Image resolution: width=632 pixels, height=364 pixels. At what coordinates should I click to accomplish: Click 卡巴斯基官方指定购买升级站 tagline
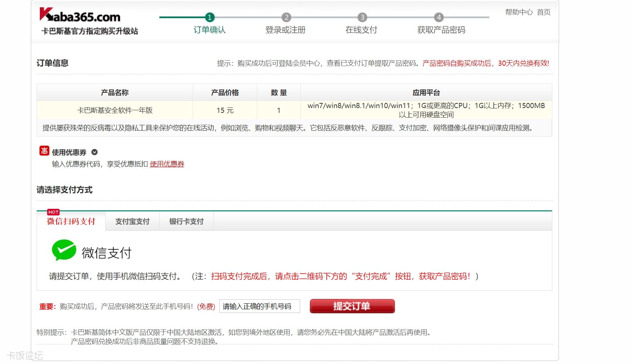click(x=90, y=31)
